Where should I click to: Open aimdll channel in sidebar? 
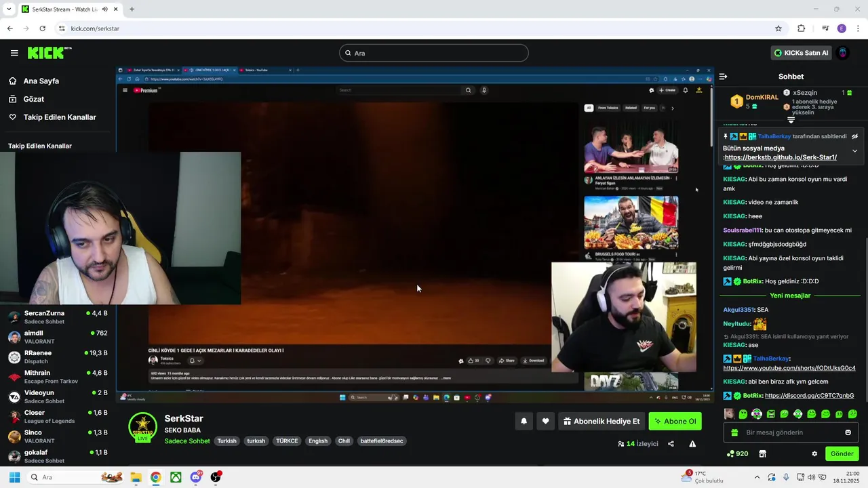tap(58, 337)
